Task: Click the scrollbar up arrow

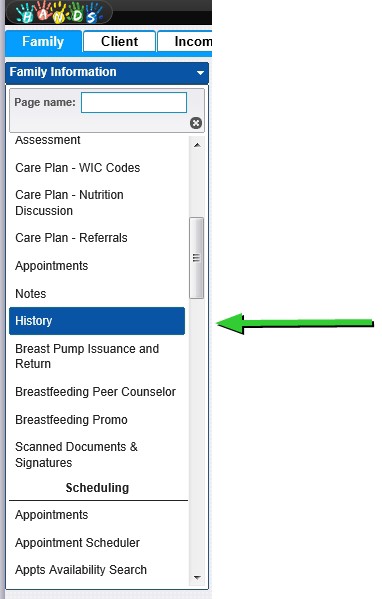Action: (x=197, y=145)
